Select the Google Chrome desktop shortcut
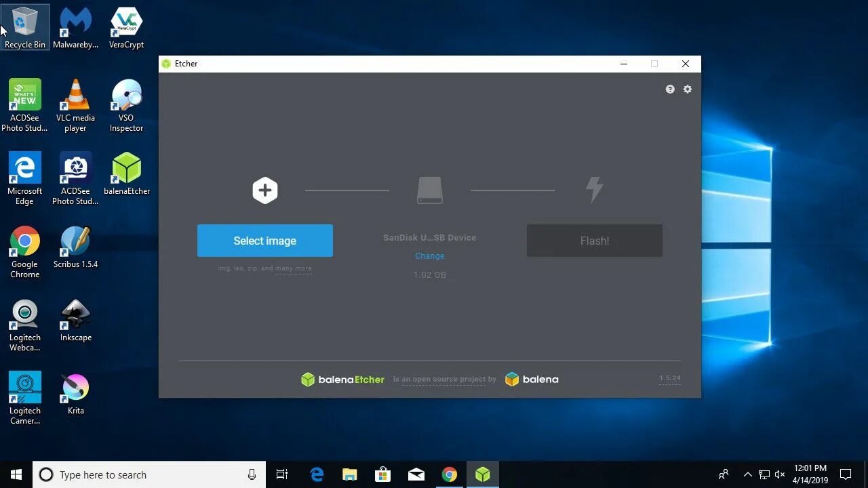Screen dimensions: 868x488 coord(25,252)
